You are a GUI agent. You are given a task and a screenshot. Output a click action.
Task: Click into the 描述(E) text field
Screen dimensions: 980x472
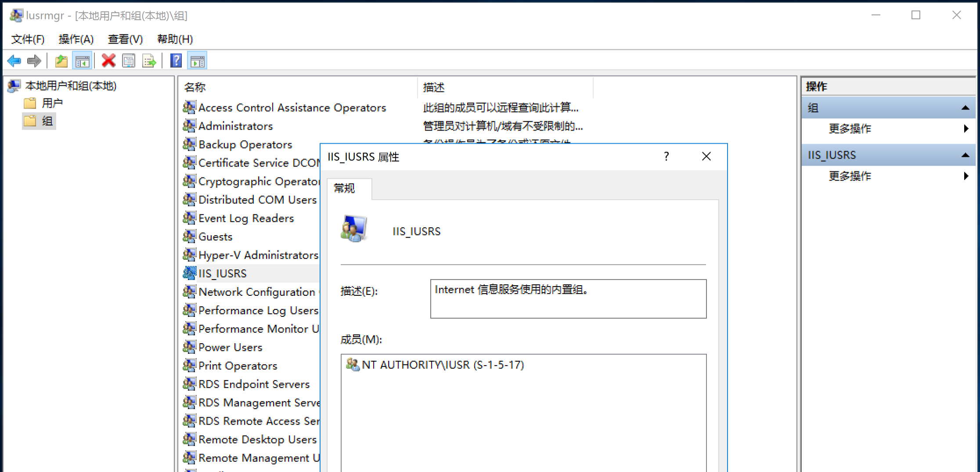point(568,299)
